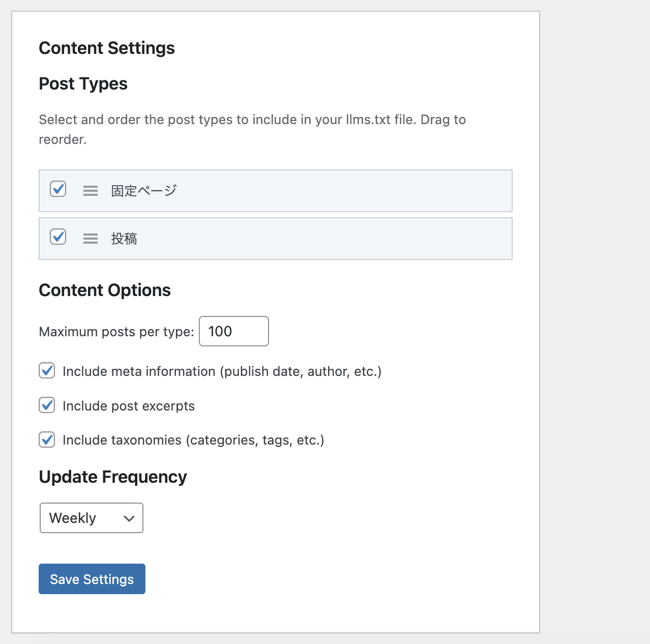Click the 'Maximum posts per type' label text

point(116,332)
